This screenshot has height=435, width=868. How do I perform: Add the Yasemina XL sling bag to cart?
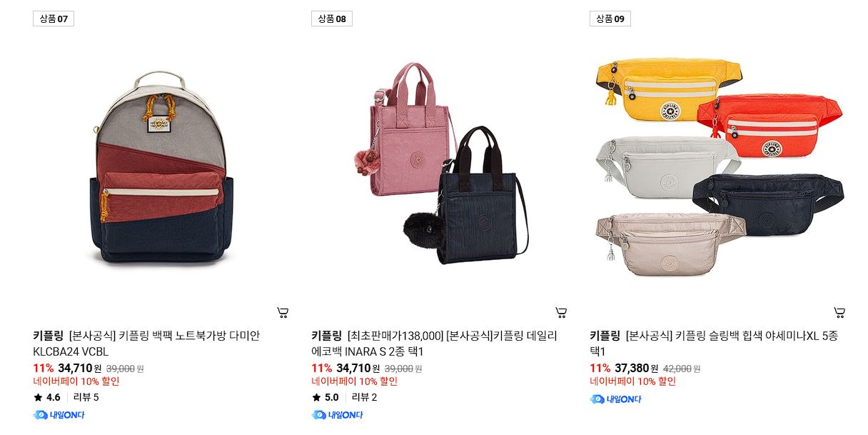tap(839, 312)
